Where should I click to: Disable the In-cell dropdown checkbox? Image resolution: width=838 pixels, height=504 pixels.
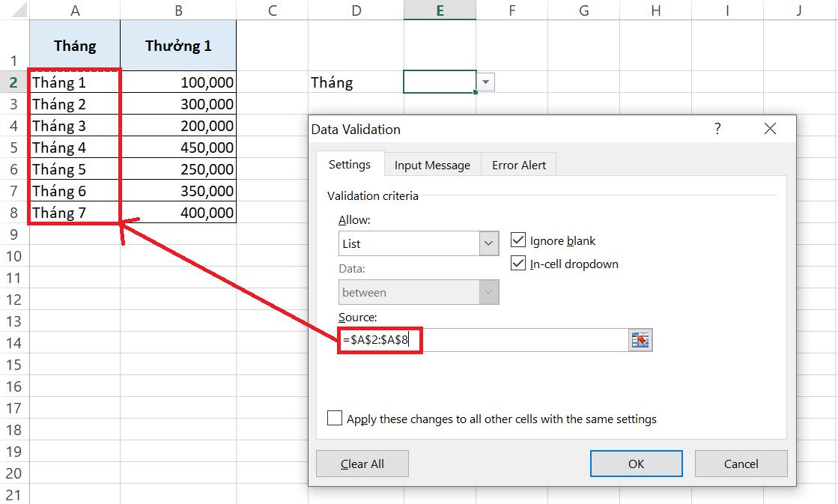click(x=518, y=264)
